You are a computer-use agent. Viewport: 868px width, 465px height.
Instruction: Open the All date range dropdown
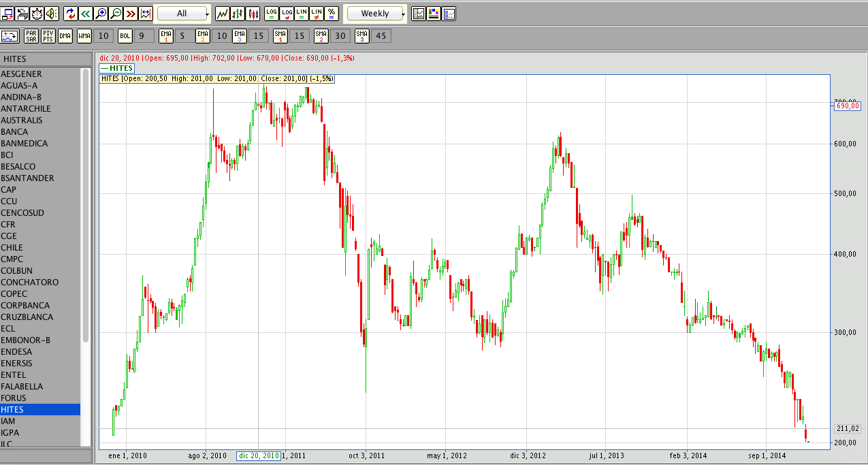[x=183, y=14]
